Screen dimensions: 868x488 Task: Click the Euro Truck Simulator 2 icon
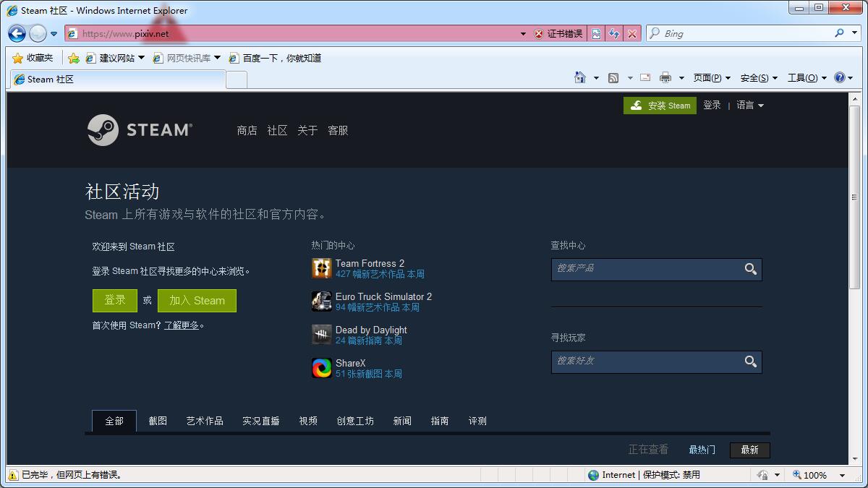coord(321,301)
